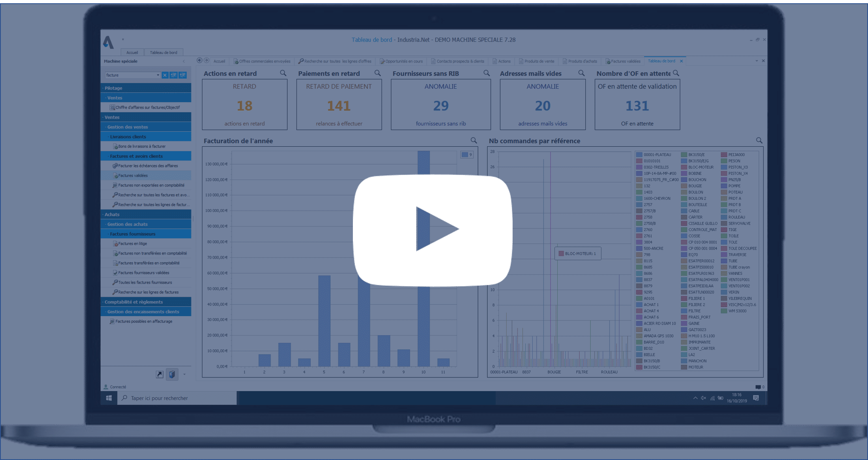
Task: Click the 131 OF en attente card
Action: (637, 105)
